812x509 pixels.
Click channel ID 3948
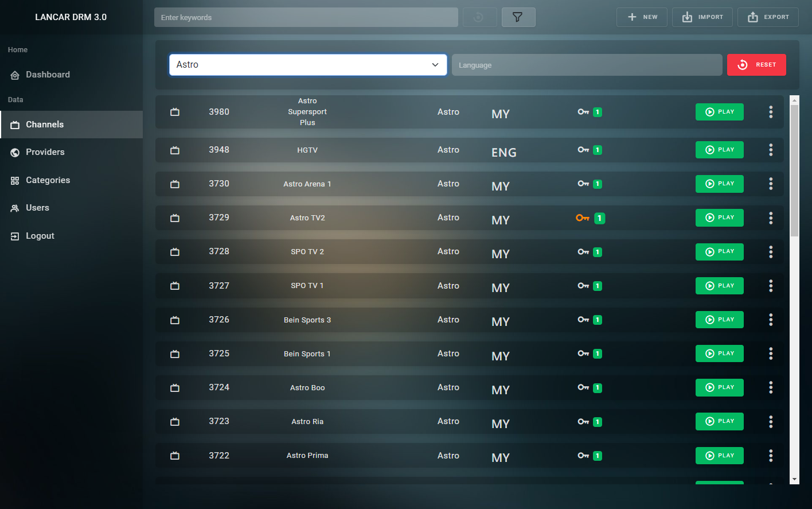(219, 150)
